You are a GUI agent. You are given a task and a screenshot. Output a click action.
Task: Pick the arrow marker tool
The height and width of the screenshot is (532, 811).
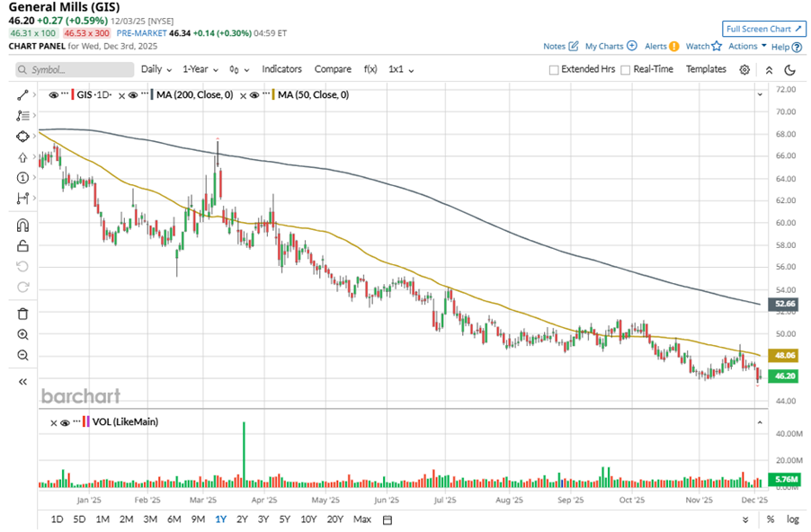(x=22, y=157)
